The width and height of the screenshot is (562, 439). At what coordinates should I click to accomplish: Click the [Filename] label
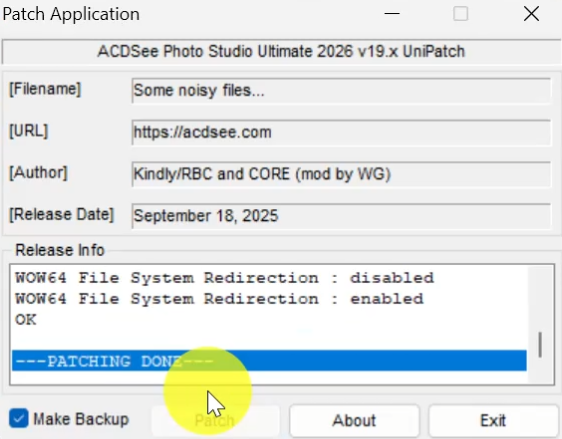pos(45,89)
